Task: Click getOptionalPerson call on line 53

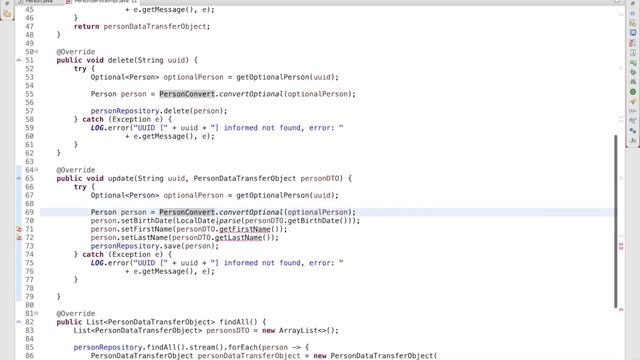Action: click(x=273, y=77)
